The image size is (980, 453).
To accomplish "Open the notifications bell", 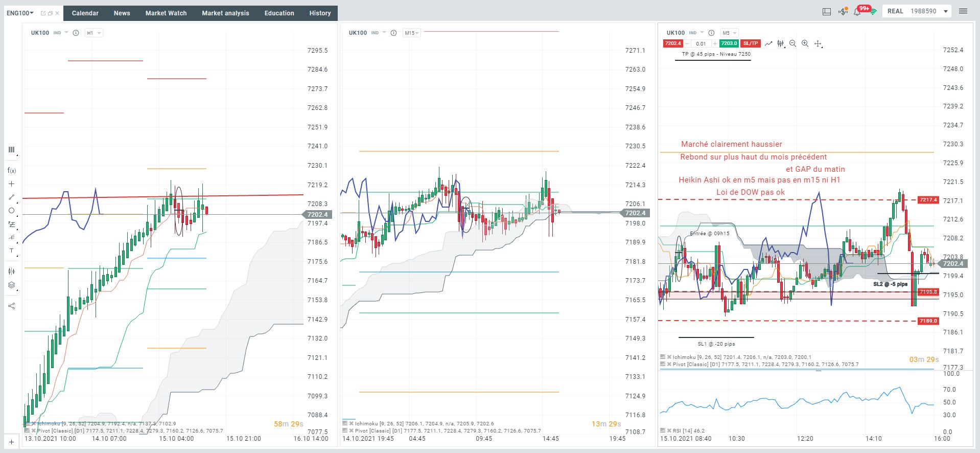I will pyautogui.click(x=857, y=11).
